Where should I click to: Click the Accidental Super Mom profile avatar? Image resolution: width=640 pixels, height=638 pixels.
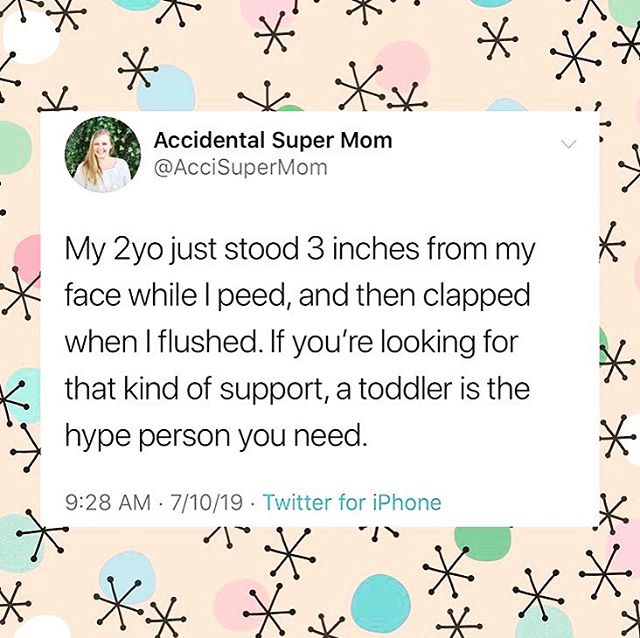click(102, 155)
